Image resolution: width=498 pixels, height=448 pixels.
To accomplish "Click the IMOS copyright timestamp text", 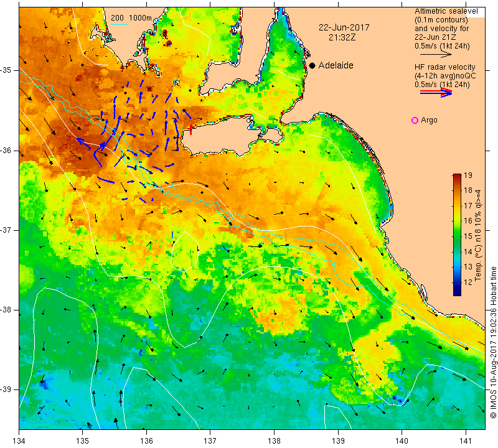I will click(x=493, y=342).
